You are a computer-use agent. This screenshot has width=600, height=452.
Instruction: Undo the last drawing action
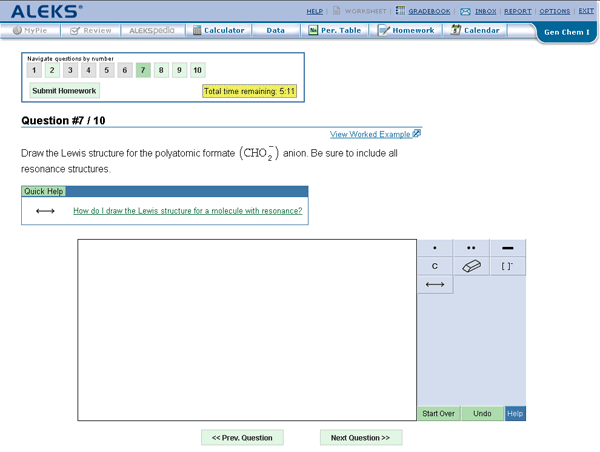482,413
